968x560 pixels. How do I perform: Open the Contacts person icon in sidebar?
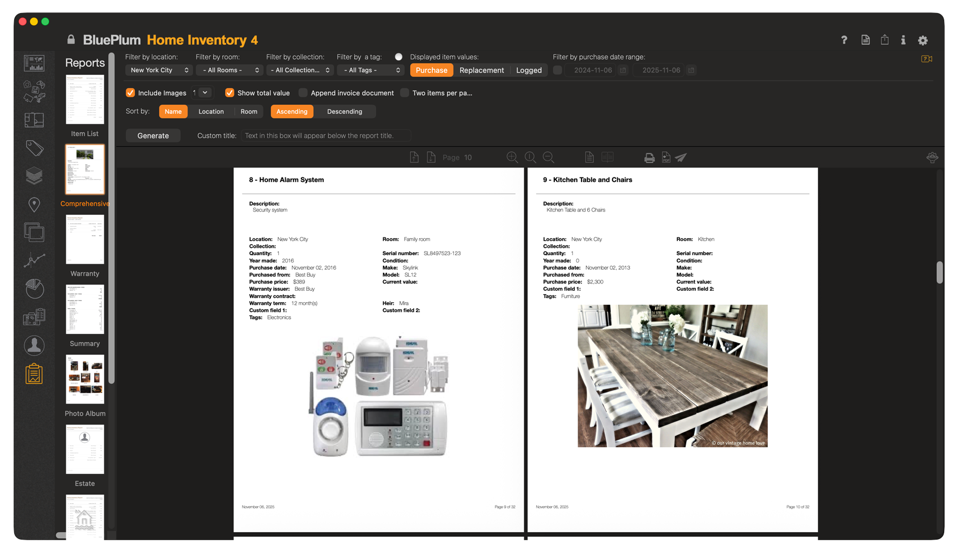[x=34, y=345]
